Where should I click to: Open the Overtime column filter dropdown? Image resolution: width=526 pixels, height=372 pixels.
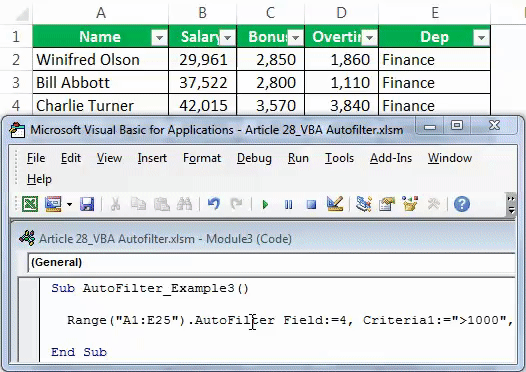coord(370,37)
